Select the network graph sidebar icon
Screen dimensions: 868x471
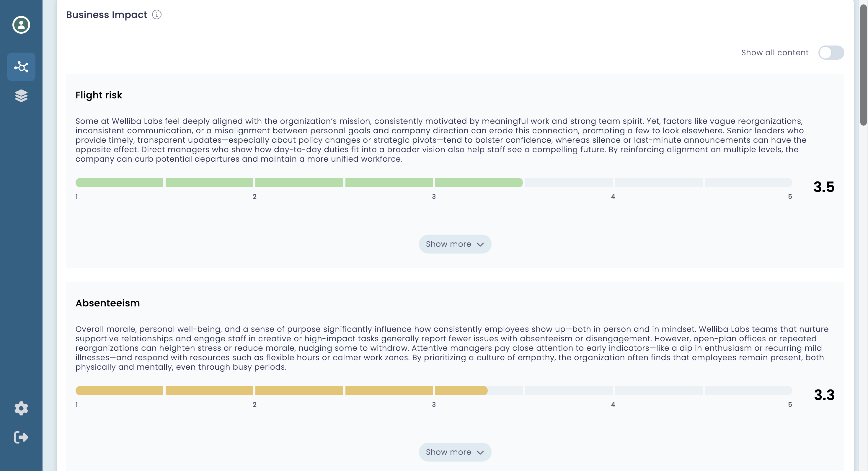tap(21, 67)
